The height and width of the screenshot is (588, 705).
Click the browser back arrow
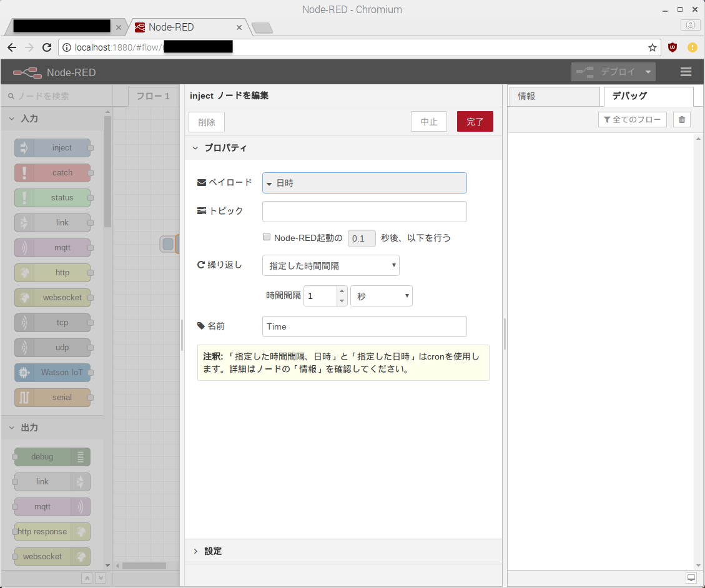pos(12,47)
